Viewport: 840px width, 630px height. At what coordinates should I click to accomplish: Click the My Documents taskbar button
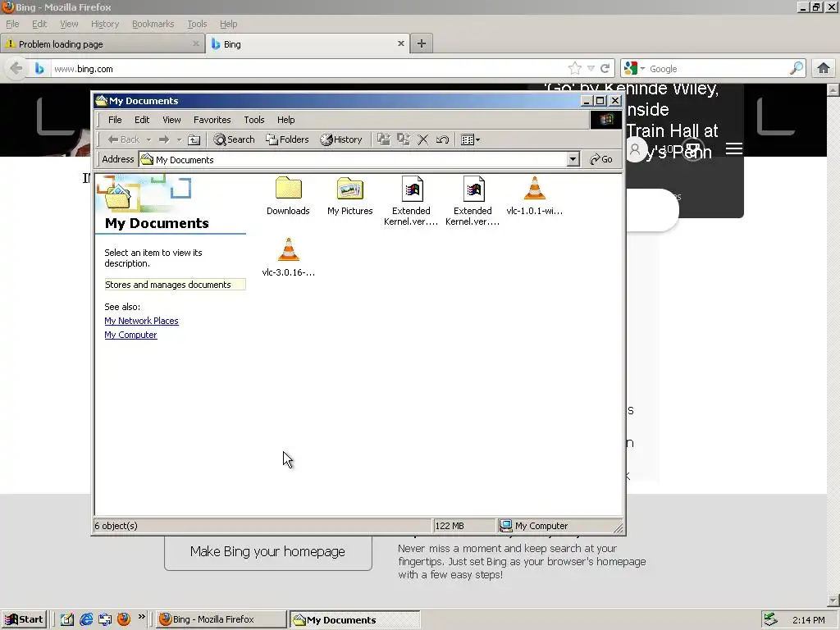click(355, 619)
